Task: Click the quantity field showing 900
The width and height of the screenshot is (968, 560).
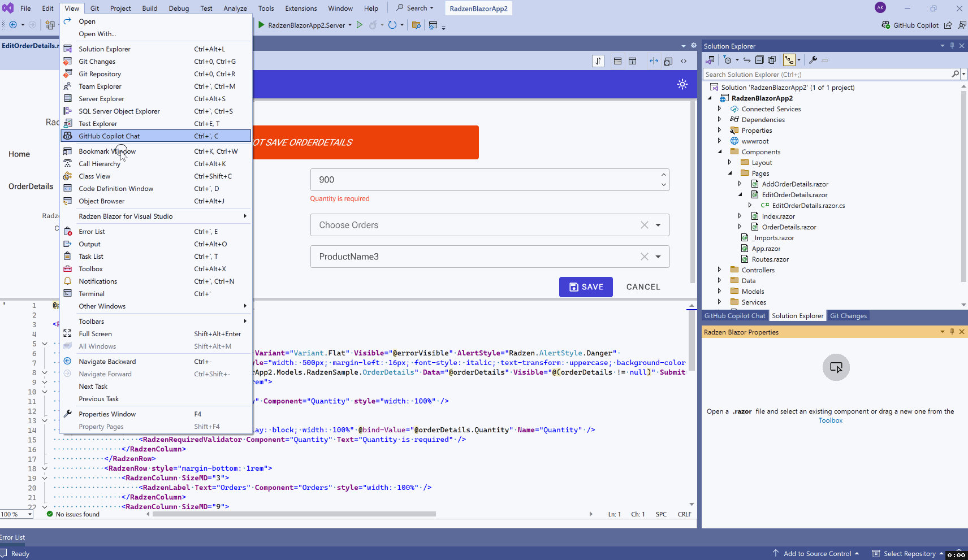Action: click(x=490, y=180)
